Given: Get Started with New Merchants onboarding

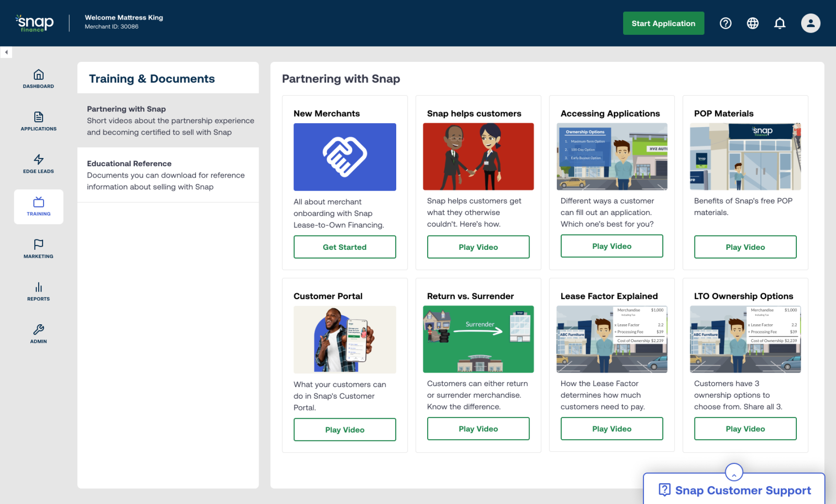Looking at the screenshot, I should pos(344,247).
